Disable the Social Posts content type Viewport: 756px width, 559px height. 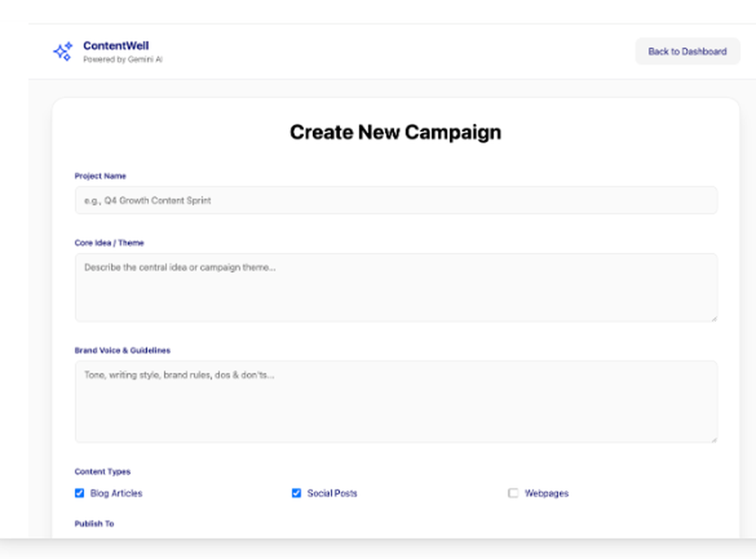[296, 493]
